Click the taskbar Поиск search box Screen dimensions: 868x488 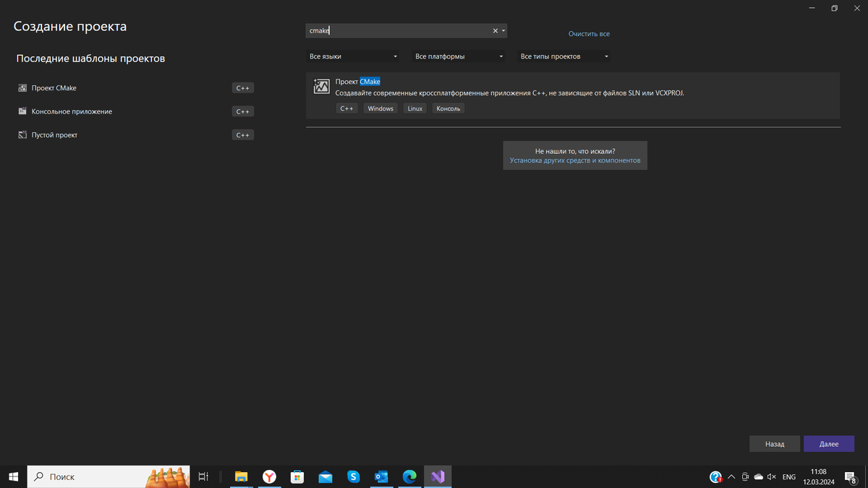(109, 476)
